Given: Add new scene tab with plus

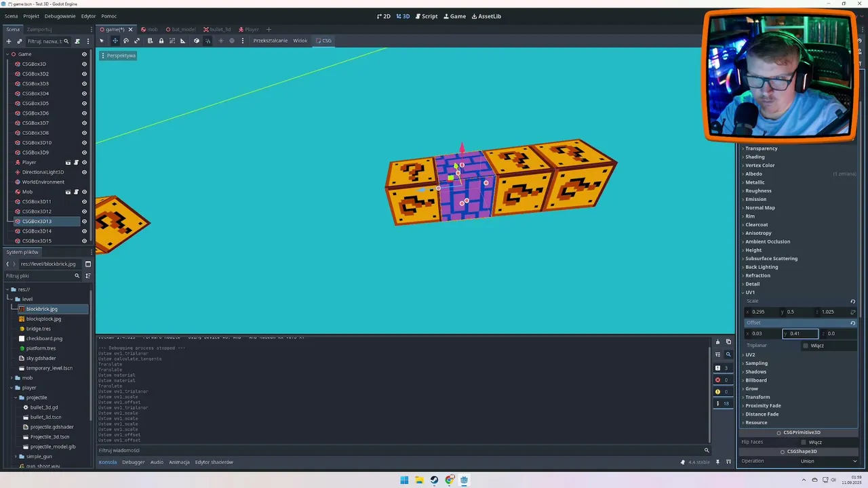Looking at the screenshot, I should pyautogui.click(x=269, y=29).
